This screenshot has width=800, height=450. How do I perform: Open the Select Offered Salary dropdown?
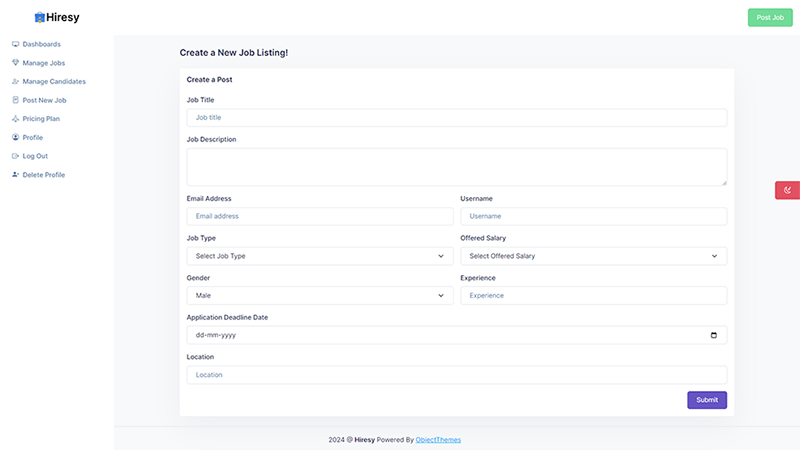[x=593, y=256]
